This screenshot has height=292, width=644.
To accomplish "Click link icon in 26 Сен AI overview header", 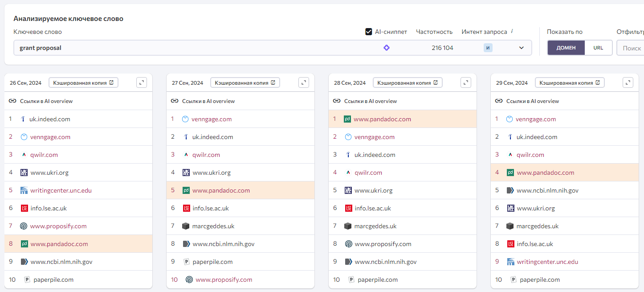I will coord(12,101).
